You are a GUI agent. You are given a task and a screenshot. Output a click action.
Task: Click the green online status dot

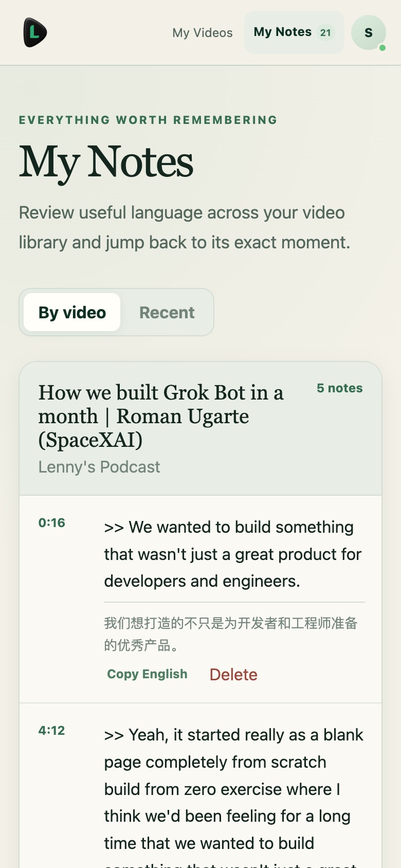(382, 48)
